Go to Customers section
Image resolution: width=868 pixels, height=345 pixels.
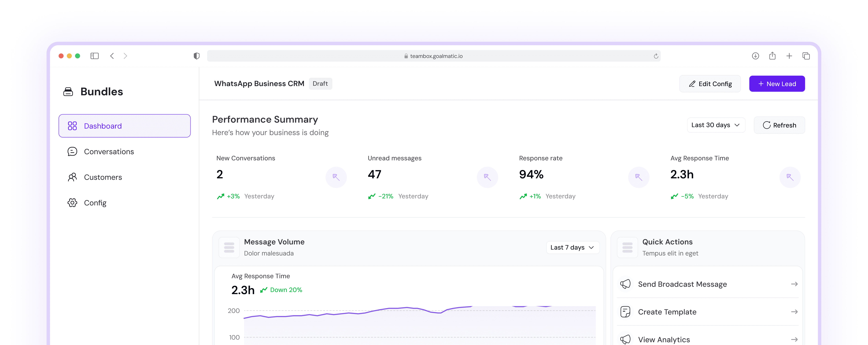(103, 177)
